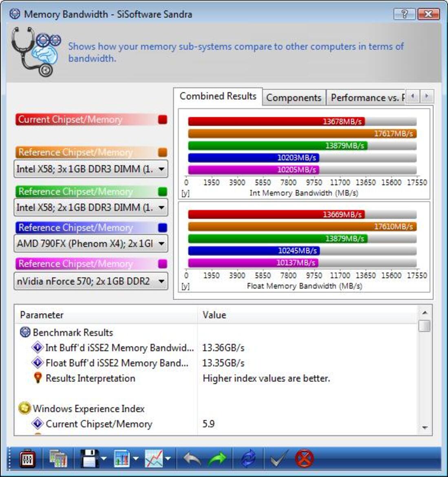Viewport: 448px width, 477px height.
Task: Click the orange 17610MB/s Float bandwidth bar
Action: (302, 226)
